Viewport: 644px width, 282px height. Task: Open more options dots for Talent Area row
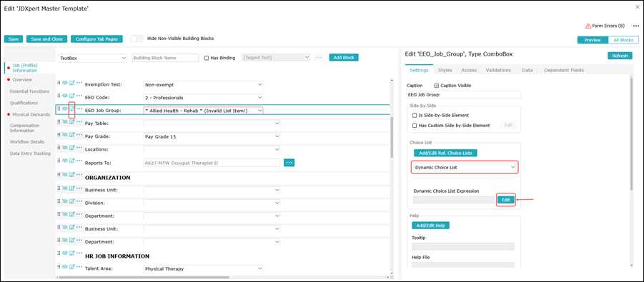pos(79,266)
